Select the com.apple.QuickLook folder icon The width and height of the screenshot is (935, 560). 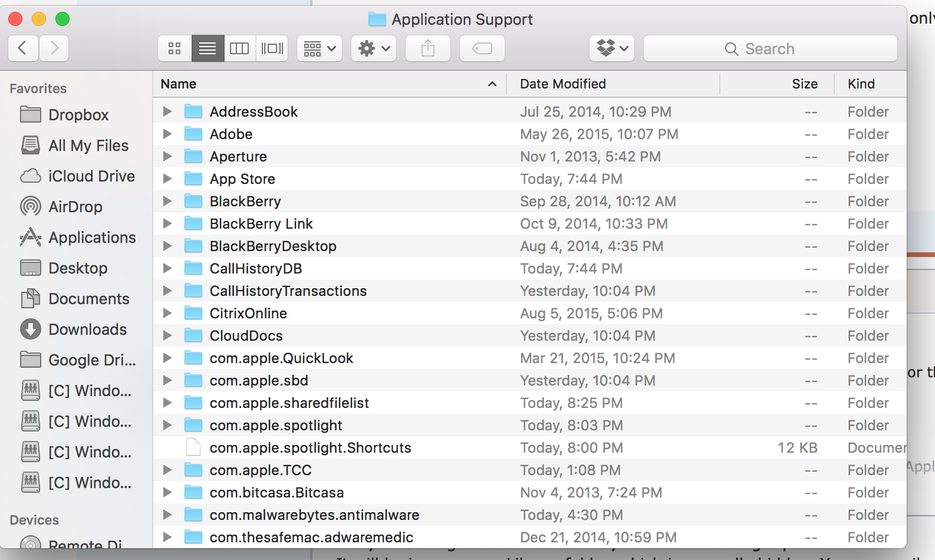pos(193,358)
